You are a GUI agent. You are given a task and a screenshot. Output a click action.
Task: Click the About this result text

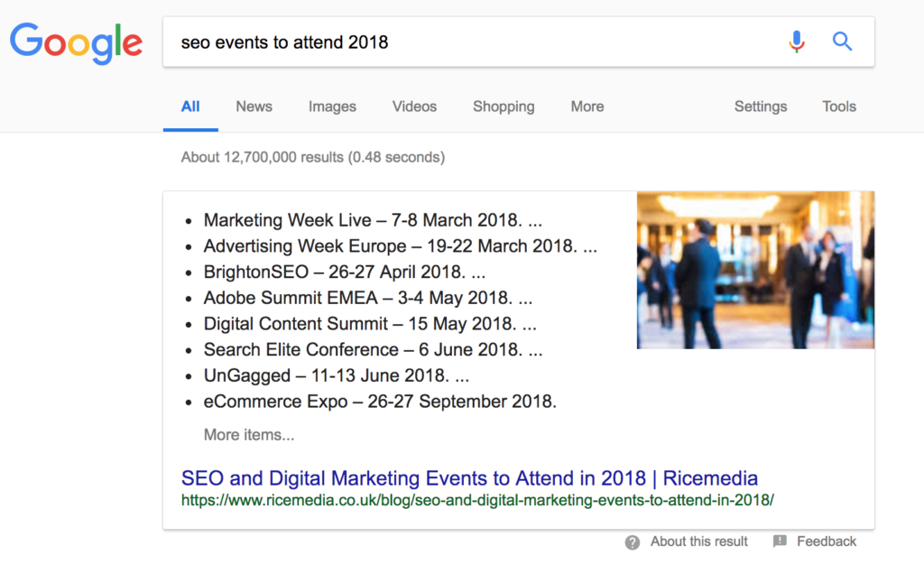click(699, 541)
